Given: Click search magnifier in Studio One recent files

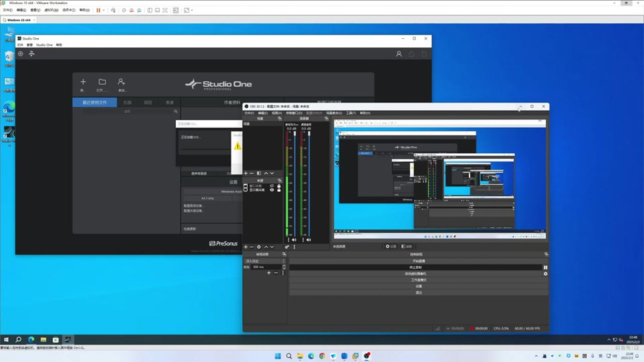Looking at the screenshot, I should [176, 111].
